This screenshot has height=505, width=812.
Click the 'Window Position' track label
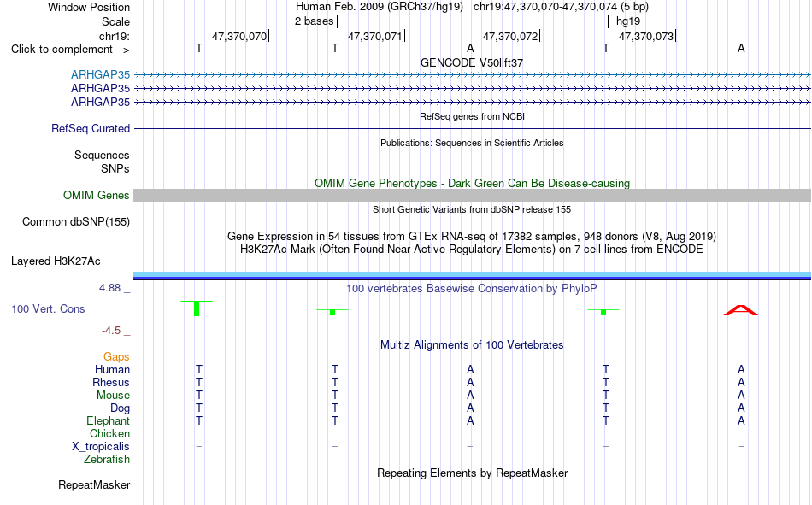[89, 7]
